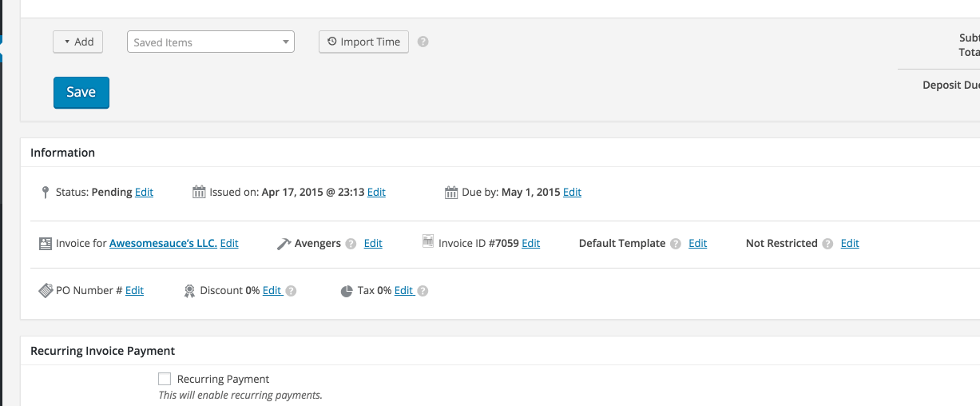Expand the Add dropdown button

[78, 42]
